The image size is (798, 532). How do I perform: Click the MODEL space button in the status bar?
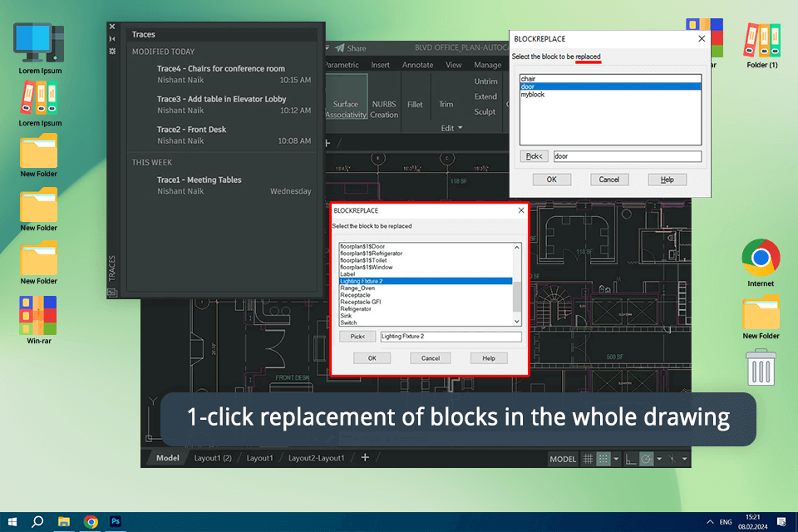click(x=563, y=459)
